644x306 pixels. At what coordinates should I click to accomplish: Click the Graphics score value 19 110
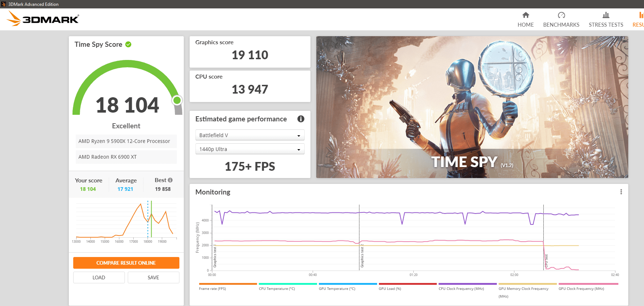pos(250,55)
